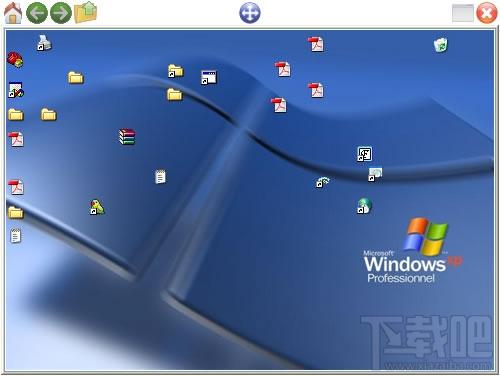Click the folder-up icon in toolbar

pos(85,12)
